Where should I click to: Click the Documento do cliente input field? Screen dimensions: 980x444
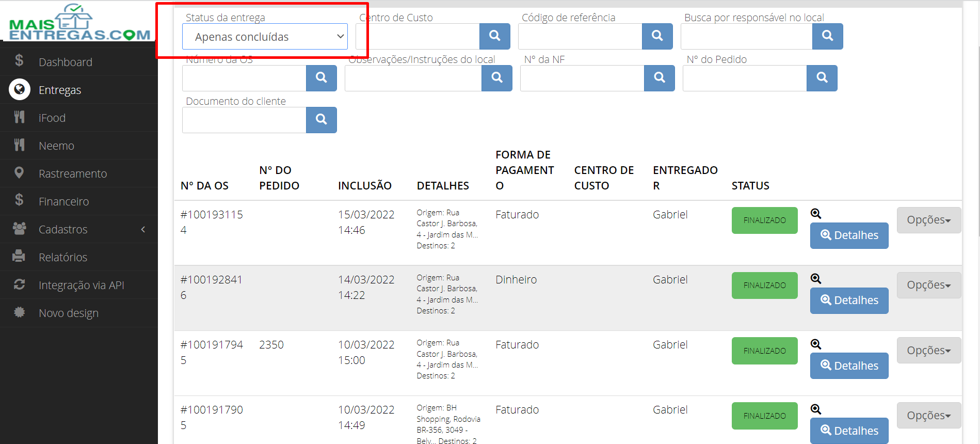[244, 120]
